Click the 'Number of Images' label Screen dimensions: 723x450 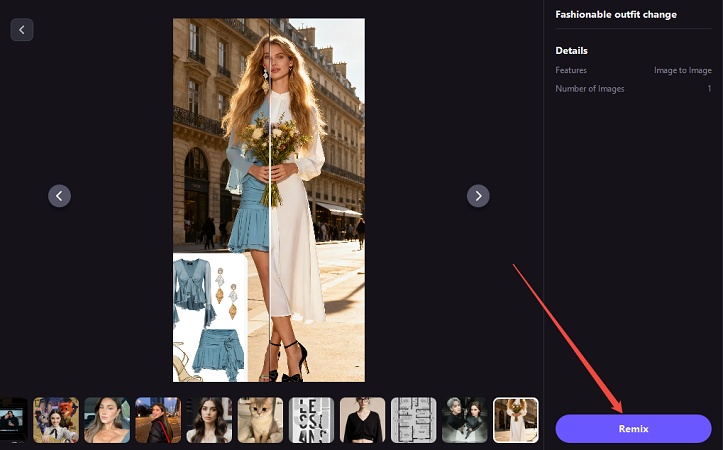tap(590, 89)
